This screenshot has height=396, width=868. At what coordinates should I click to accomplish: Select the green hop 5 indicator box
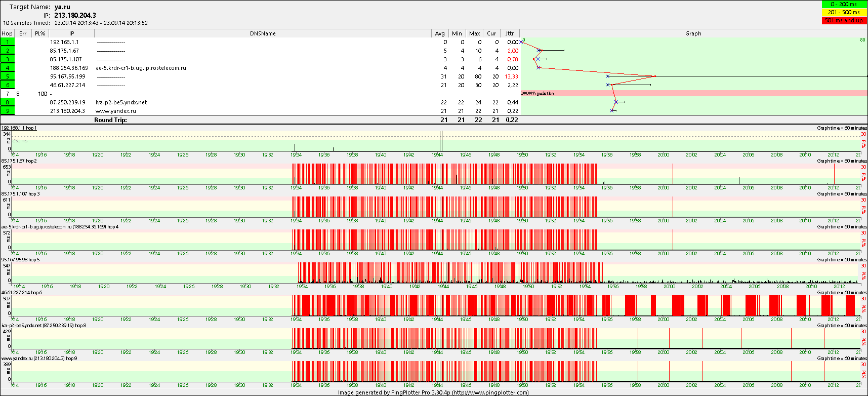point(8,76)
